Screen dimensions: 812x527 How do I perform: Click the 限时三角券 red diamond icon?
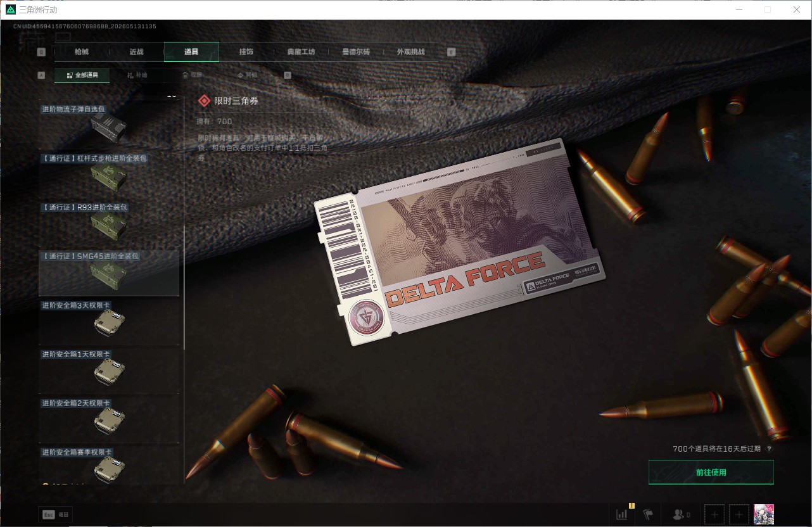[x=204, y=101]
